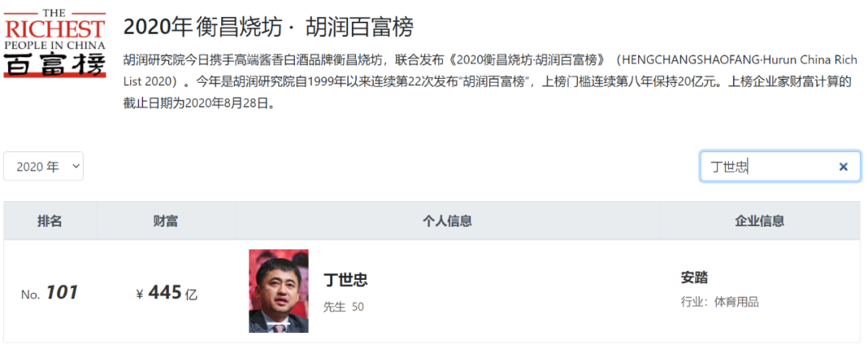Select the 企业信息 column header

[x=760, y=221]
